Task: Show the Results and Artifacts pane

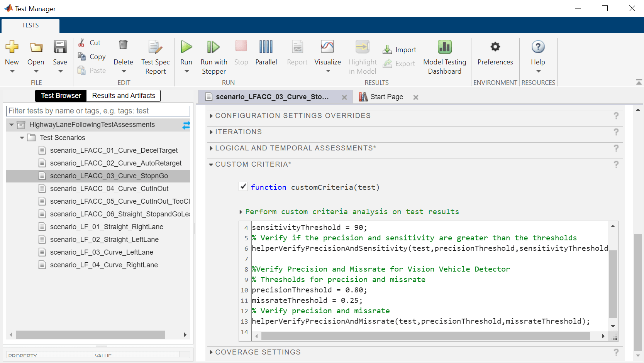Action: [x=124, y=96]
